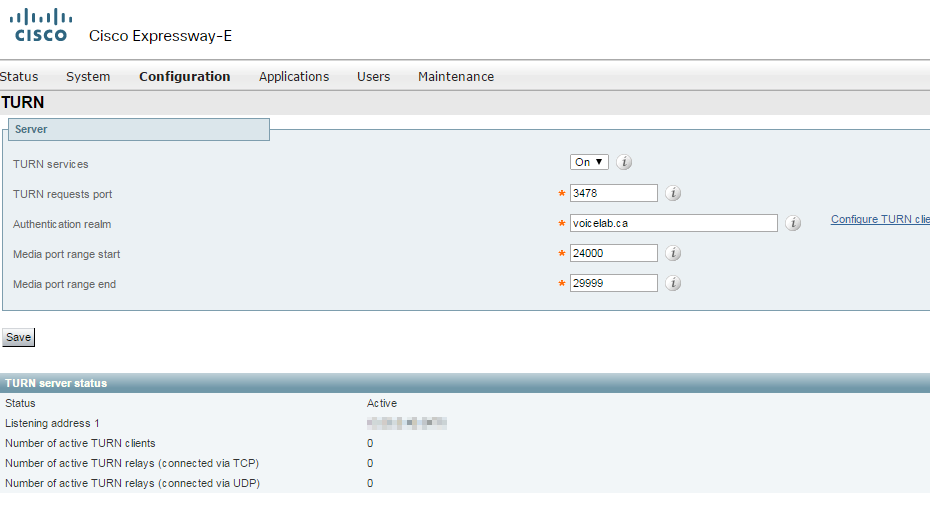Open the Status menu
This screenshot has width=930, height=527.
pyautogui.click(x=19, y=76)
